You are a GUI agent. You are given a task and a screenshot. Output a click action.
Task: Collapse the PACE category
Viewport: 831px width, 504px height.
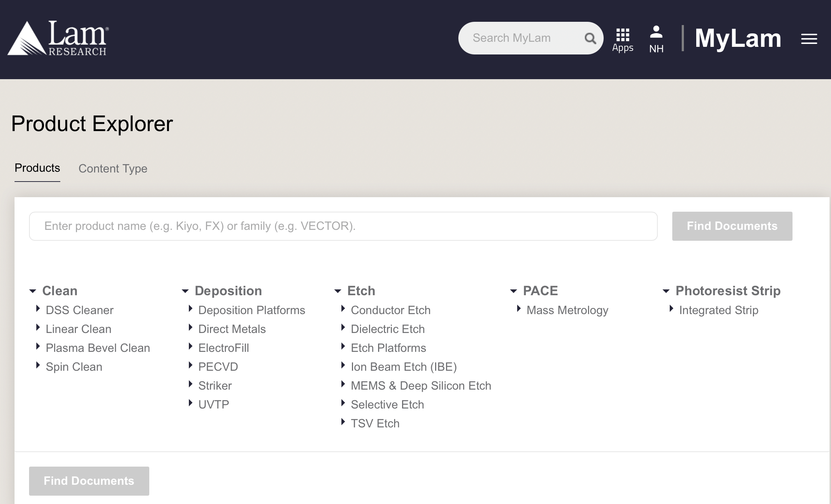[514, 291]
